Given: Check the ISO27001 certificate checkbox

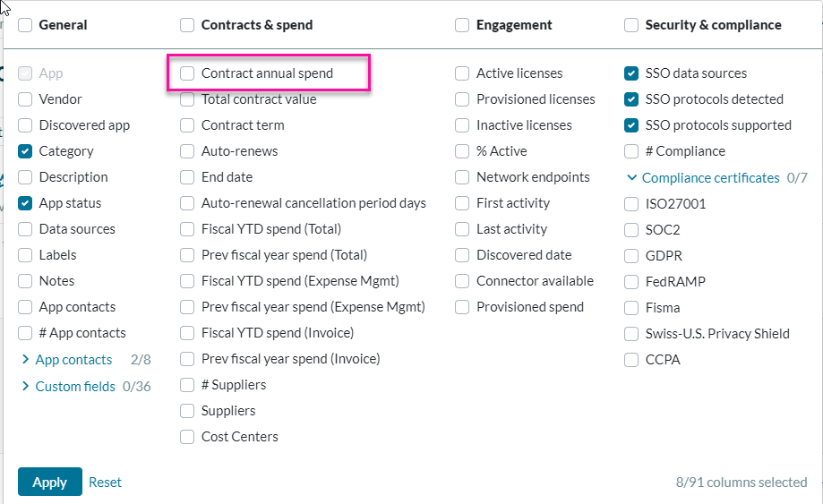Looking at the screenshot, I should click(x=631, y=204).
